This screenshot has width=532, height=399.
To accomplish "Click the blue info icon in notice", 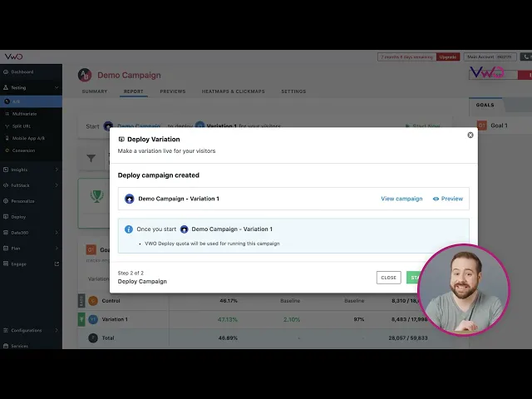I will pos(129,229).
